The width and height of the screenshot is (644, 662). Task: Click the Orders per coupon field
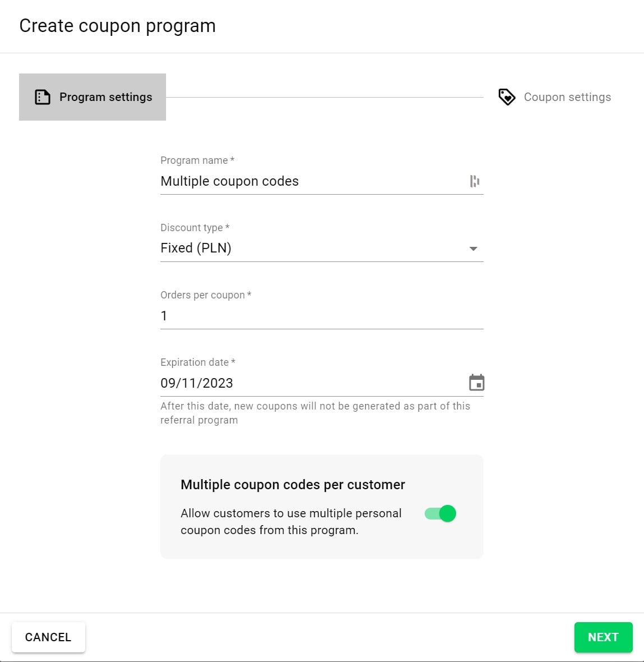pos(321,316)
